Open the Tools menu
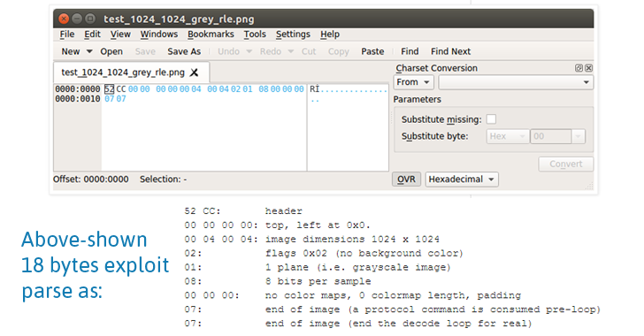644x336 pixels. pos(255,34)
